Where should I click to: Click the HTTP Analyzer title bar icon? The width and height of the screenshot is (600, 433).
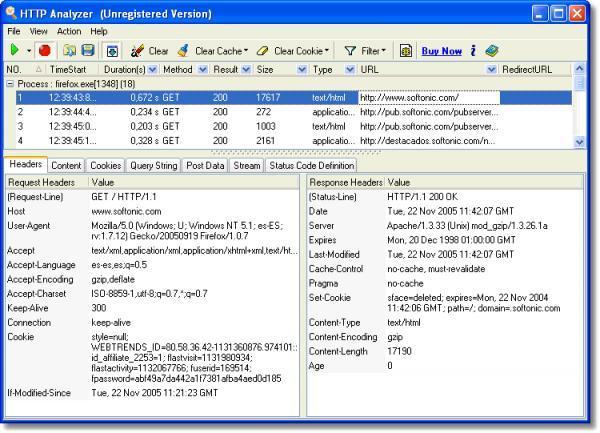click(x=11, y=13)
